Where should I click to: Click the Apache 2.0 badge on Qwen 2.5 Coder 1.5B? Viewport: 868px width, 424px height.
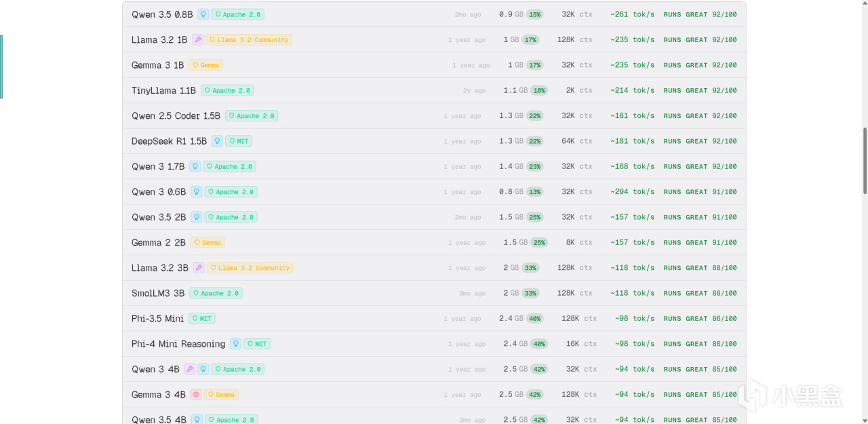tap(252, 116)
